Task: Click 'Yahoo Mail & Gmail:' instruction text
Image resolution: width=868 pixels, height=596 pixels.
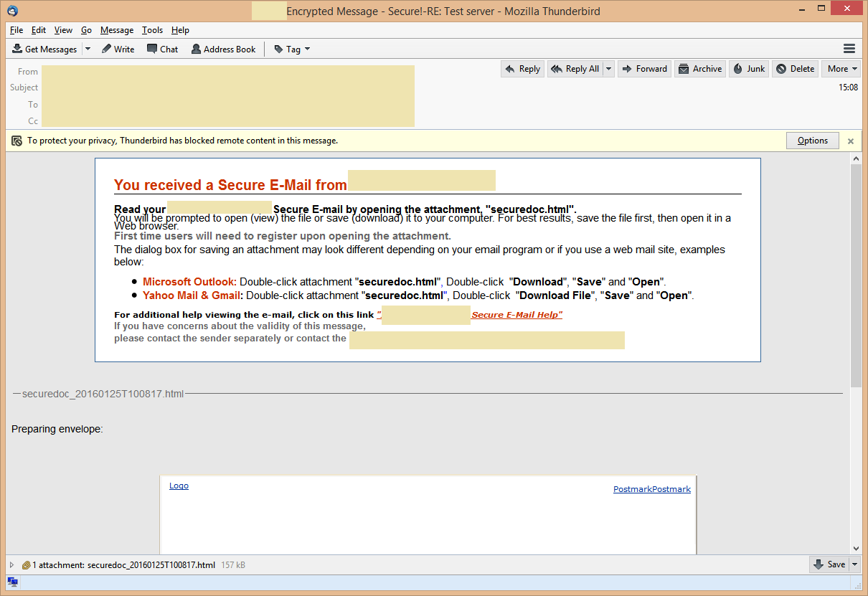Action: coord(193,295)
